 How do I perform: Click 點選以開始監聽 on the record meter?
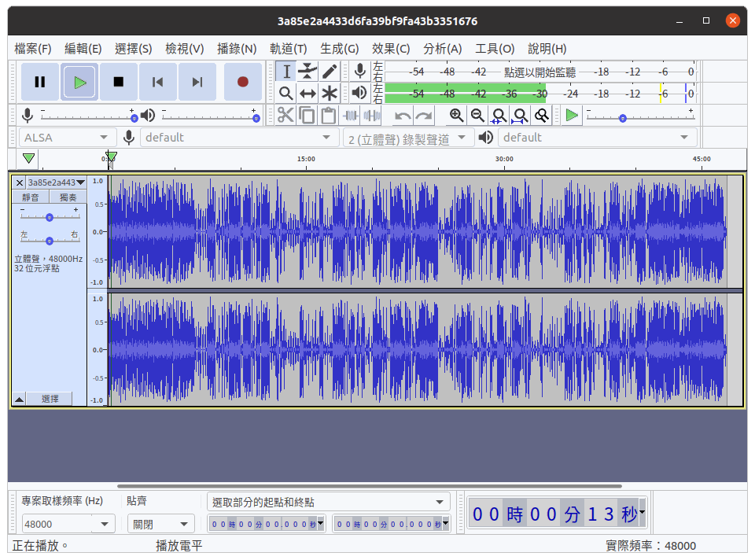click(x=540, y=72)
